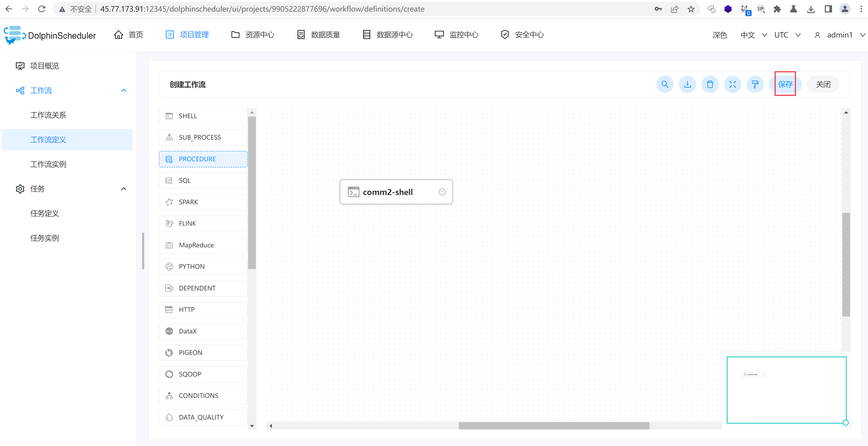Click the 关闭 close button

[822, 84]
